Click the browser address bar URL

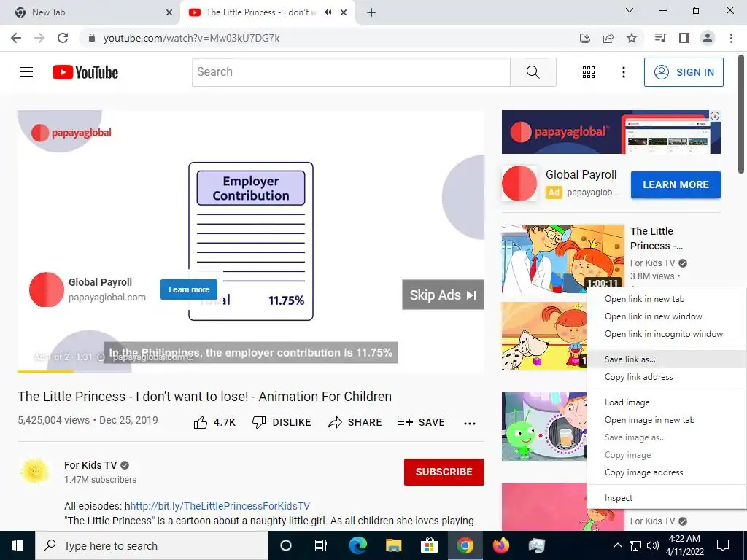point(192,38)
